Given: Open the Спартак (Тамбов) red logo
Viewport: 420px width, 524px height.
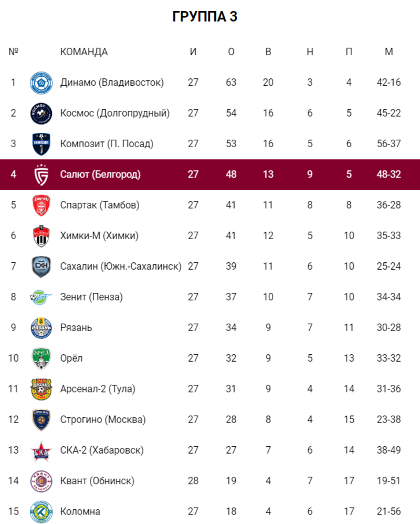Looking at the screenshot, I should [41, 205].
